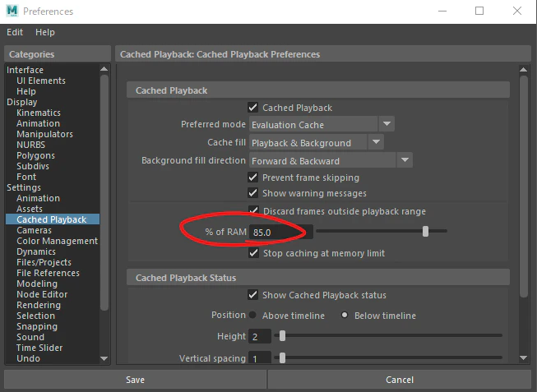Close the Preferences window
537x392 pixels.
pyautogui.click(x=517, y=11)
